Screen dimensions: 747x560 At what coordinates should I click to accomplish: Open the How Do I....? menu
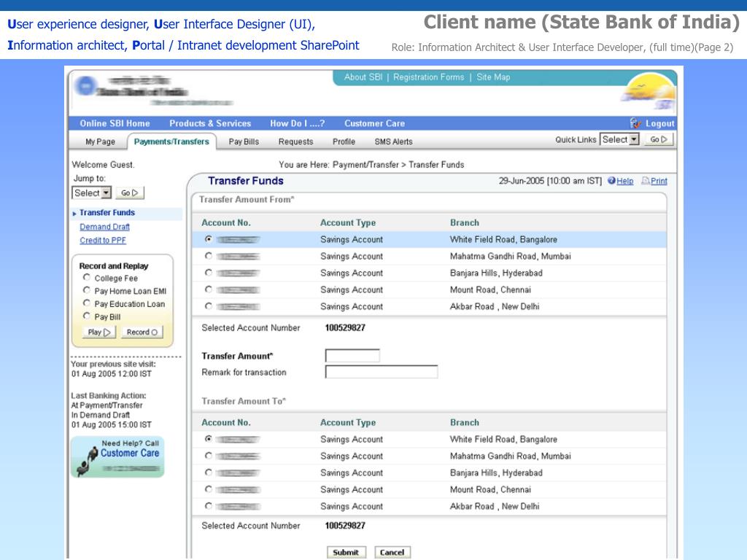pyautogui.click(x=298, y=123)
